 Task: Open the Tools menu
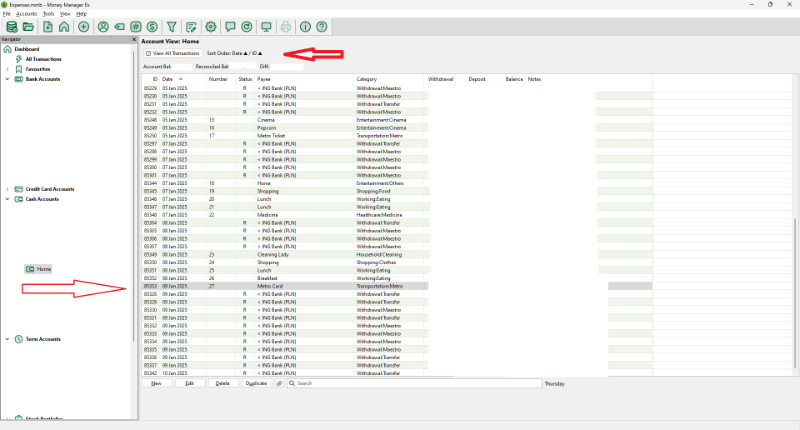pyautogui.click(x=48, y=14)
